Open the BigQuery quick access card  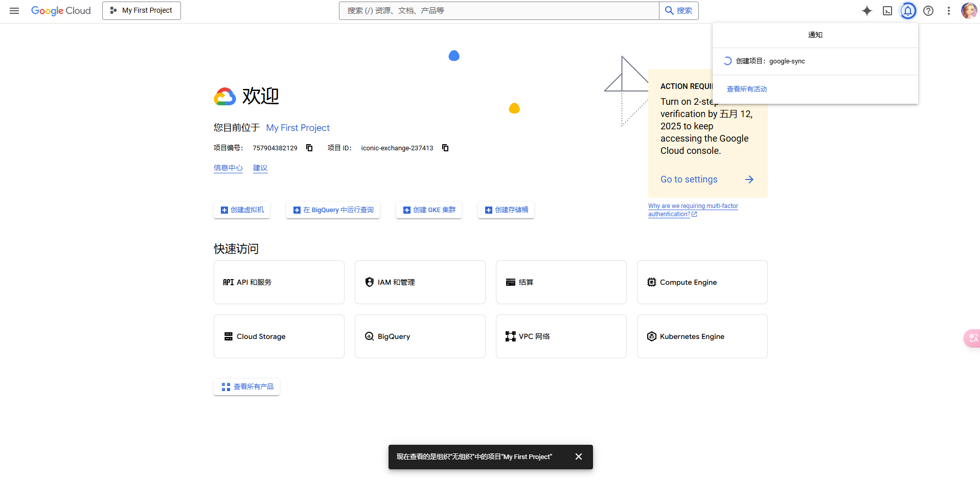pos(420,336)
